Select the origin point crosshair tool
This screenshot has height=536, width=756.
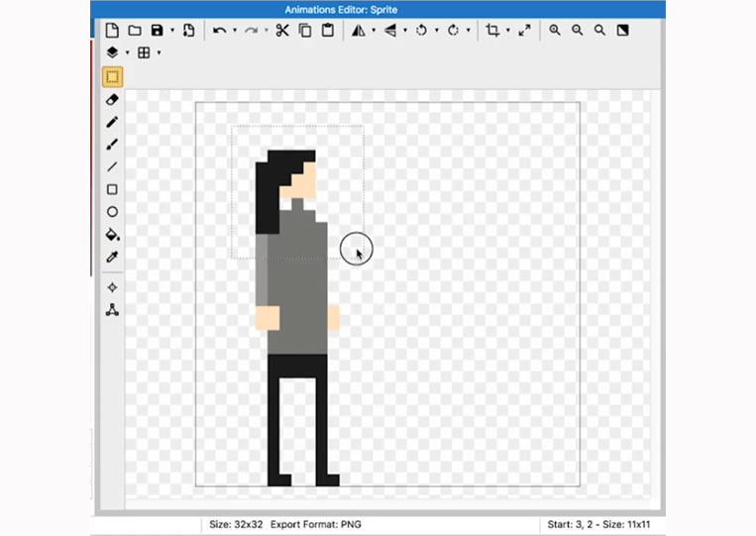pos(112,287)
